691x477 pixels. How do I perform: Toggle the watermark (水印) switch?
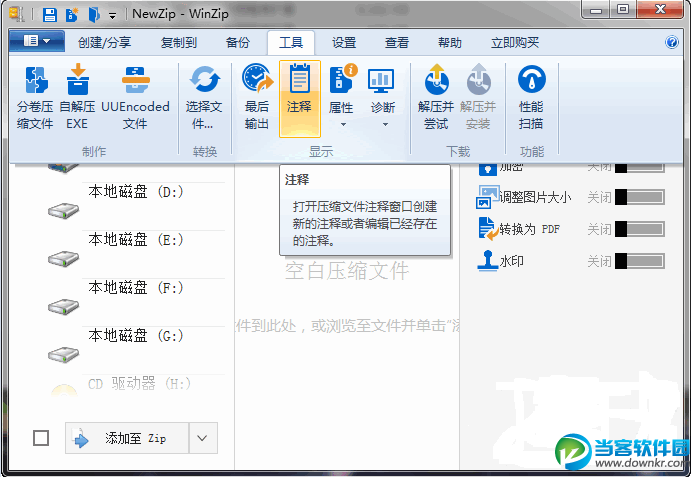click(640, 261)
